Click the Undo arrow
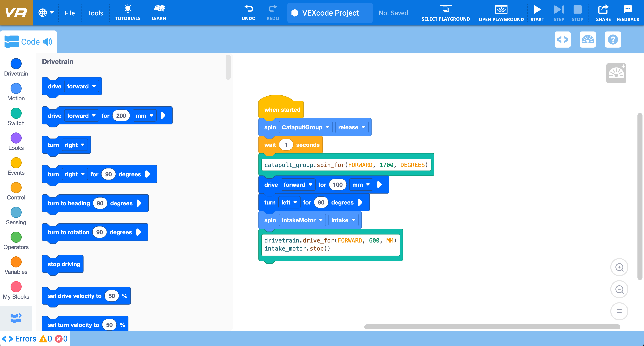Screen dimensions: 644x346 point(249,13)
